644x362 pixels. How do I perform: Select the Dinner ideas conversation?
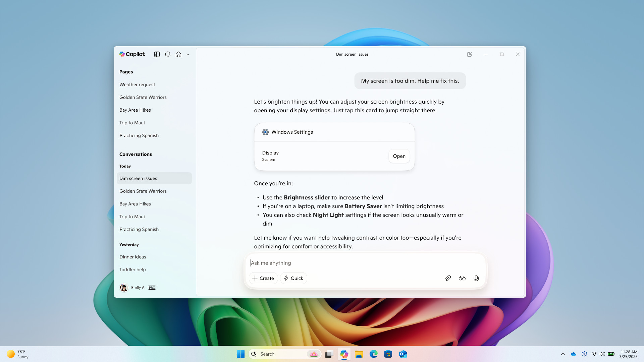tap(133, 257)
